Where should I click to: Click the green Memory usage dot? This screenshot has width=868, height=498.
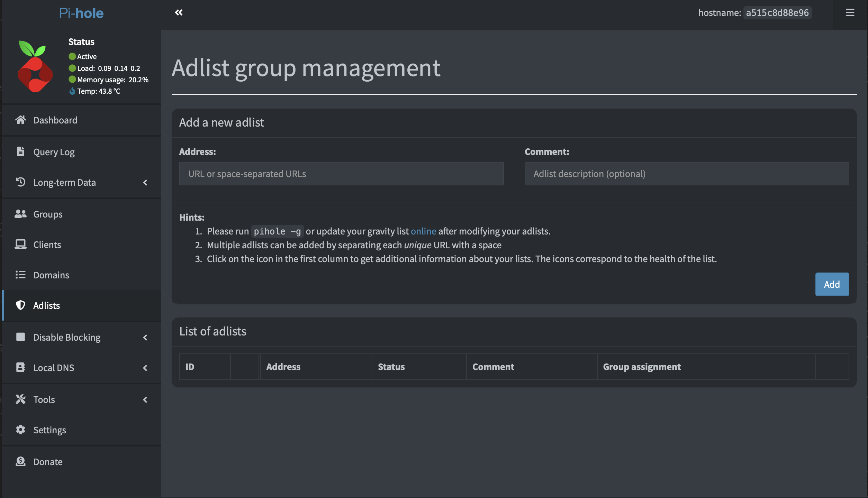point(72,80)
